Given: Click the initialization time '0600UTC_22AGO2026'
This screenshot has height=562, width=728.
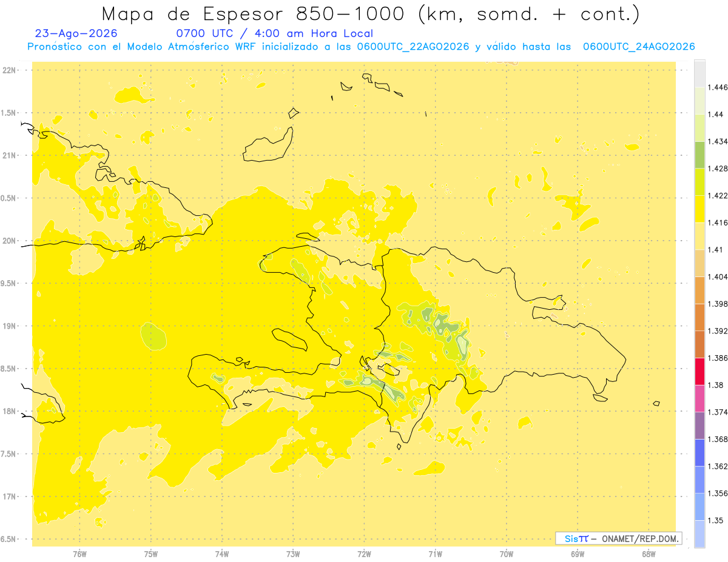Looking at the screenshot, I should click(x=413, y=47).
